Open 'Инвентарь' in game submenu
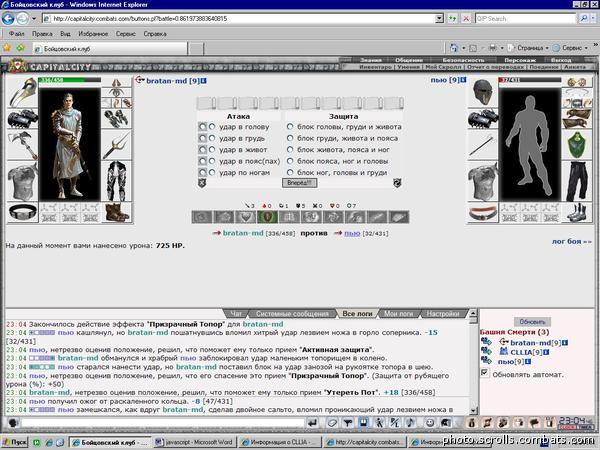Screen dimensions: 600x450 [375, 67]
